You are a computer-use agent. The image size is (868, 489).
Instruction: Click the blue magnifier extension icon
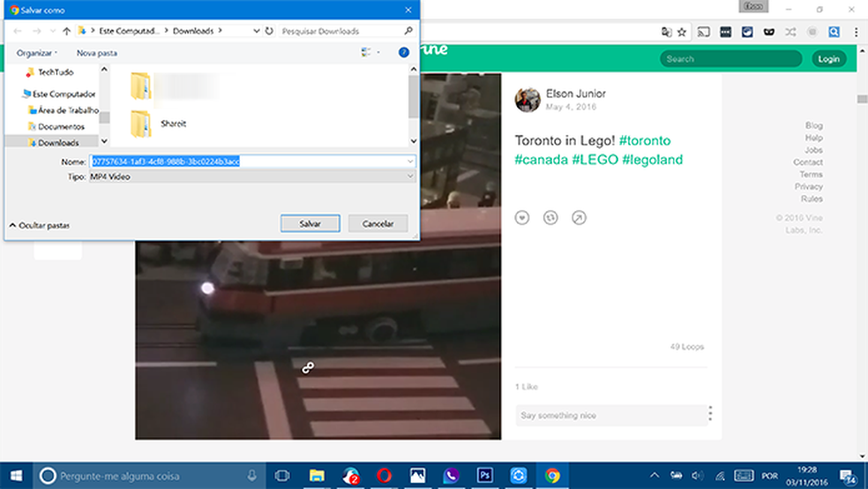coord(834,32)
